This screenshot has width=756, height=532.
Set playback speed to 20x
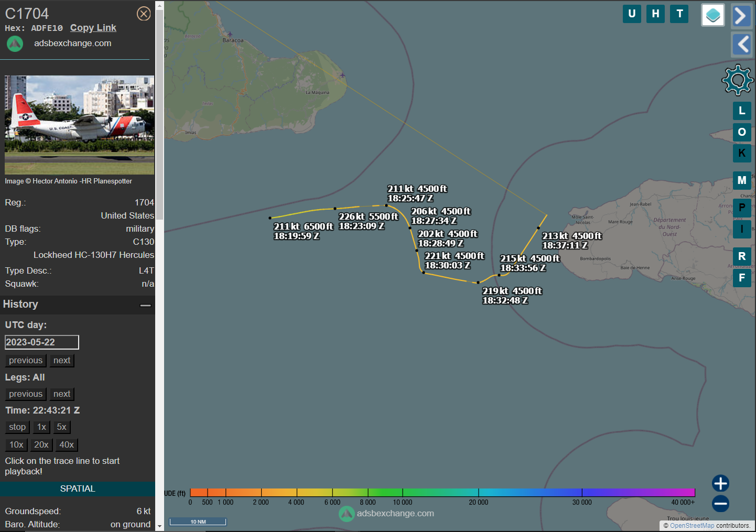(41, 445)
